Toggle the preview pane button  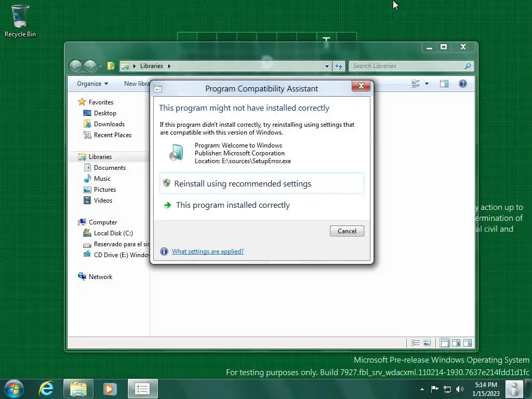(444, 84)
